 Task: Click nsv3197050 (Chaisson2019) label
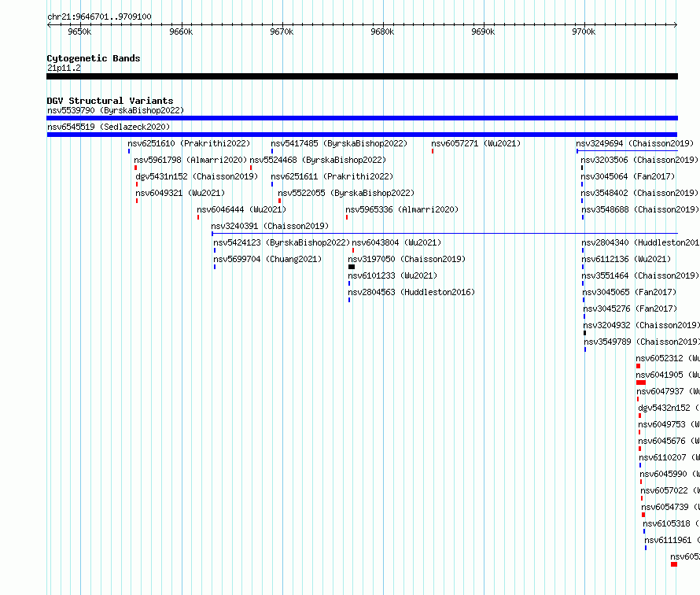click(407, 259)
